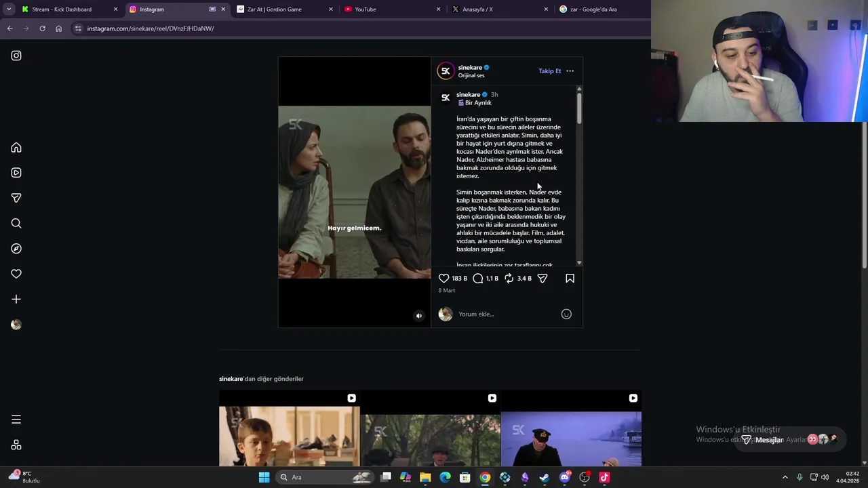The image size is (868, 488).
Task: Click the Orijinal ses audio link
Action: coord(471,76)
